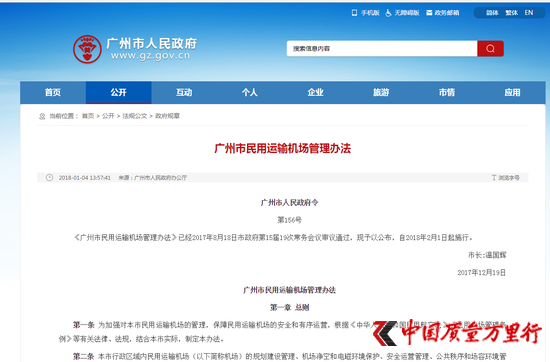
Task: Click the accessibility wheelchair icon
Action: 388,13
